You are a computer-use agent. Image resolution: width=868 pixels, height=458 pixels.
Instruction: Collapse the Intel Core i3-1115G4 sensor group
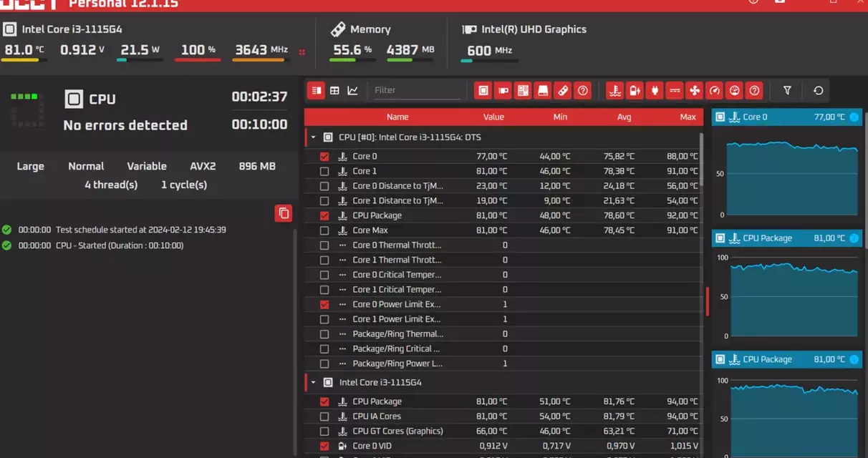(313, 382)
